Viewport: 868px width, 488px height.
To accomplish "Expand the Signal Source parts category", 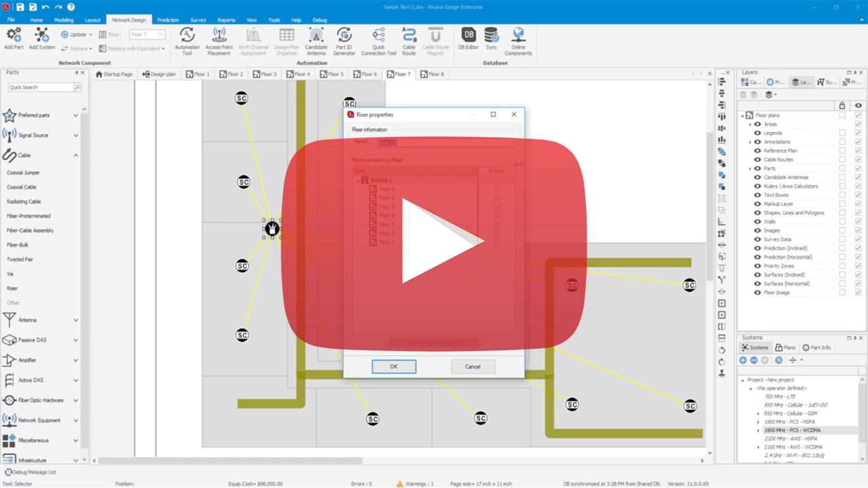I will click(76, 136).
